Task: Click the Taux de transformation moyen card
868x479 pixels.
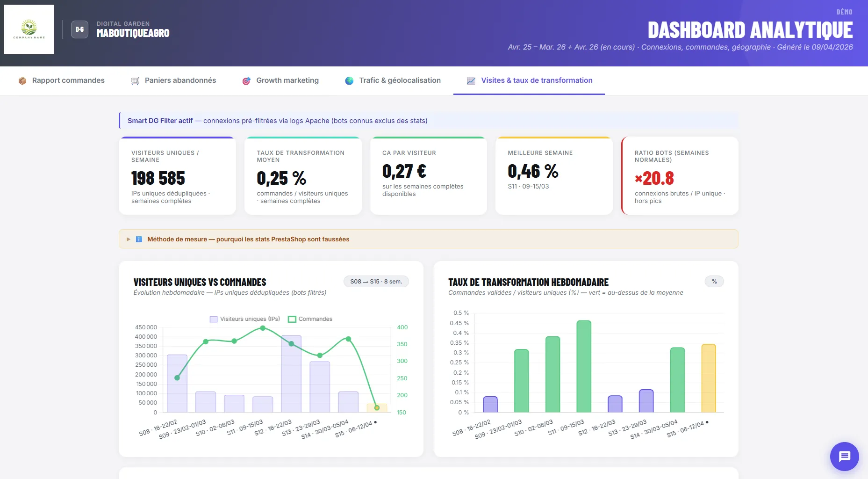Action: pos(303,176)
